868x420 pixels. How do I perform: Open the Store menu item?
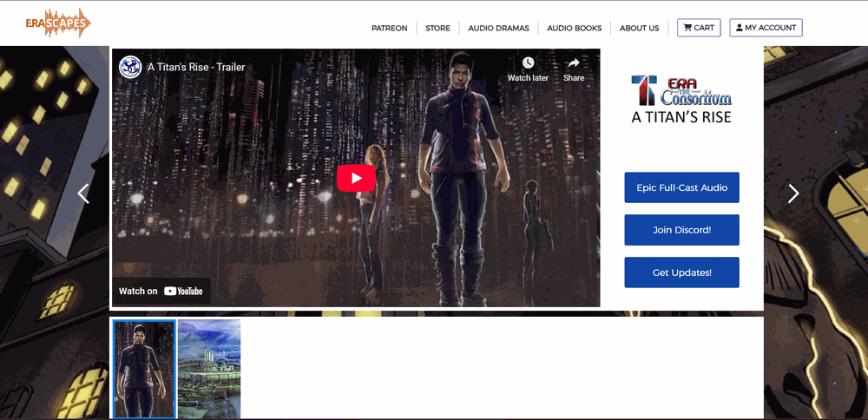437,28
